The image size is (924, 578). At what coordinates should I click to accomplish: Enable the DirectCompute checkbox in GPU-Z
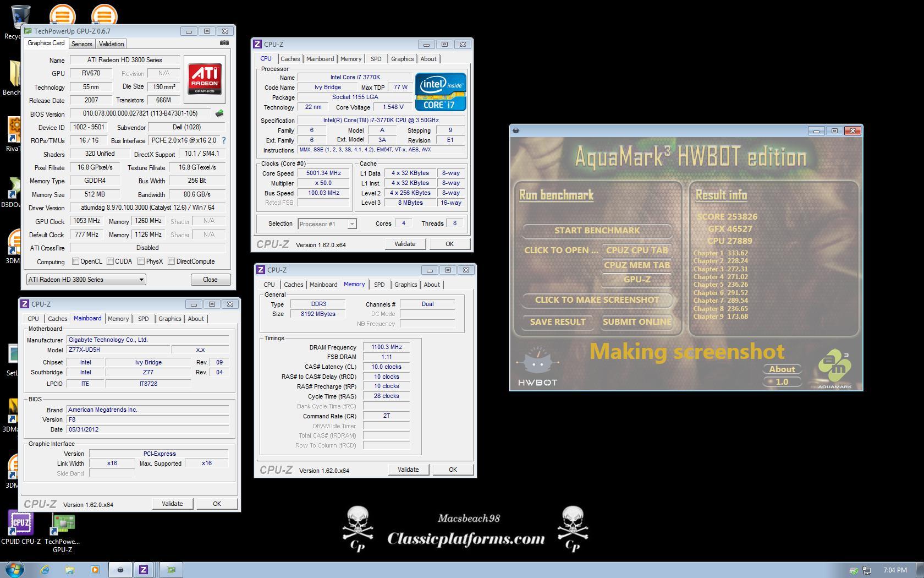pyautogui.click(x=172, y=261)
